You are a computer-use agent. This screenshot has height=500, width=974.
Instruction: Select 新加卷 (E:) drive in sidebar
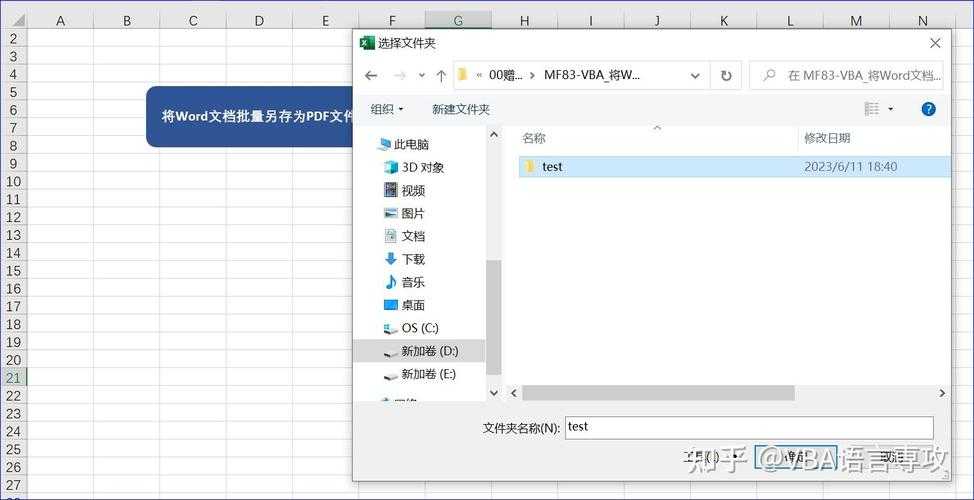click(x=427, y=374)
